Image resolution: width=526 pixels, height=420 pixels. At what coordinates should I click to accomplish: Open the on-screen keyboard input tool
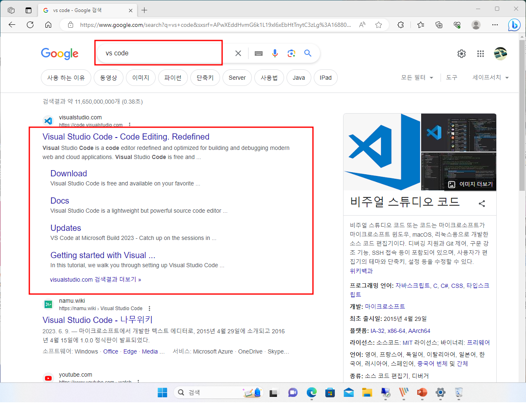click(x=259, y=53)
